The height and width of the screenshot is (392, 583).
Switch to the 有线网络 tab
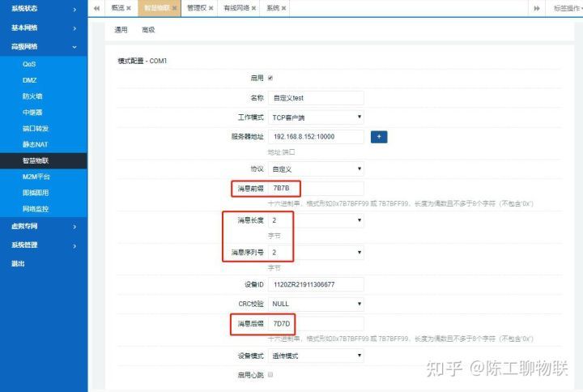(x=236, y=8)
